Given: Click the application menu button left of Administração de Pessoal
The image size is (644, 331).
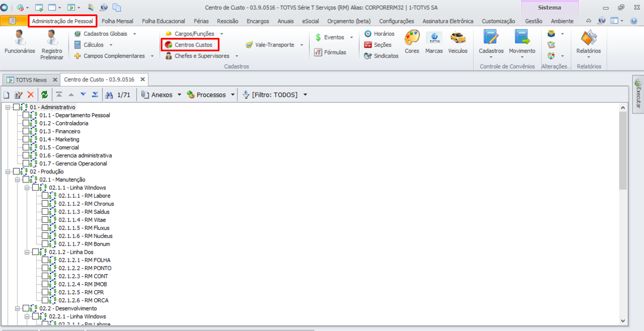Looking at the screenshot, I should click(x=14, y=21).
